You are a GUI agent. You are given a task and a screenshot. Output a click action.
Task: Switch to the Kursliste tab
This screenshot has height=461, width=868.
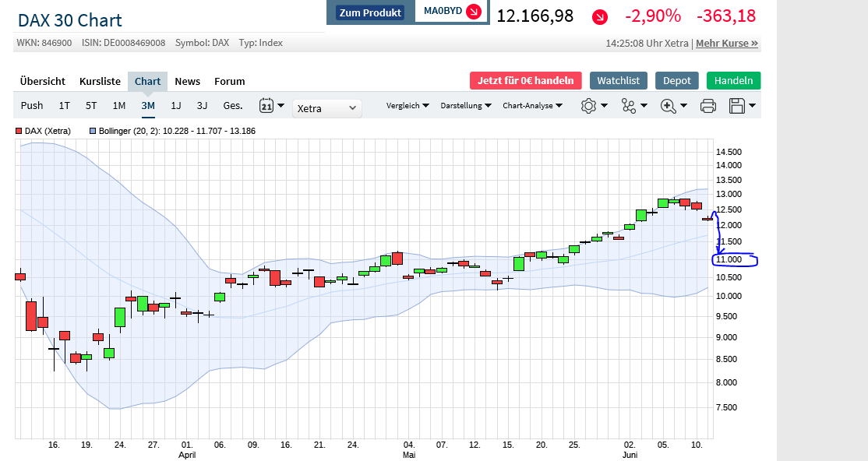click(x=100, y=81)
